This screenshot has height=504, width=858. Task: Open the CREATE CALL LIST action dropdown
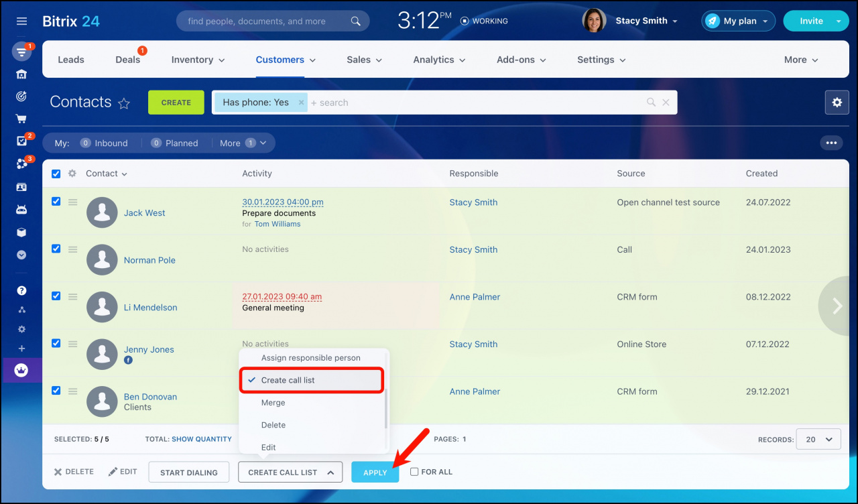[x=290, y=472]
